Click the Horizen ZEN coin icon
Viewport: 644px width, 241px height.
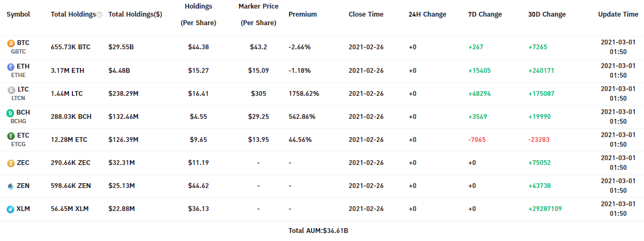pos(11,186)
